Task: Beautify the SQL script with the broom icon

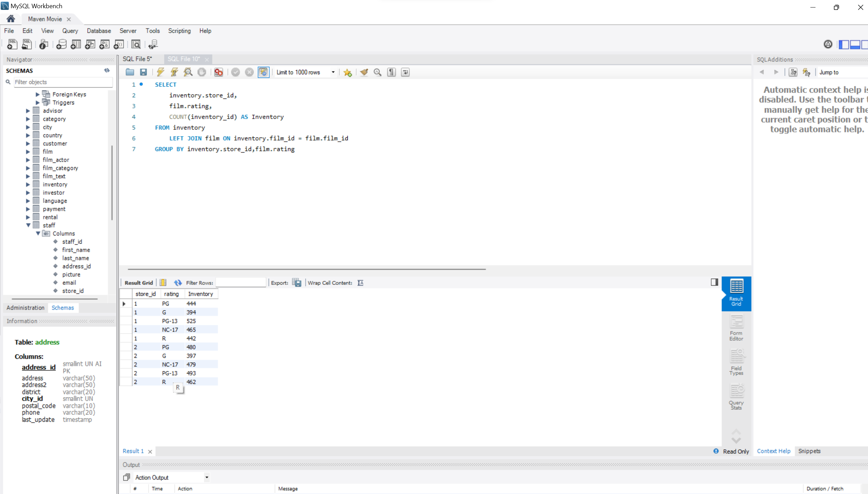Action: 364,72
